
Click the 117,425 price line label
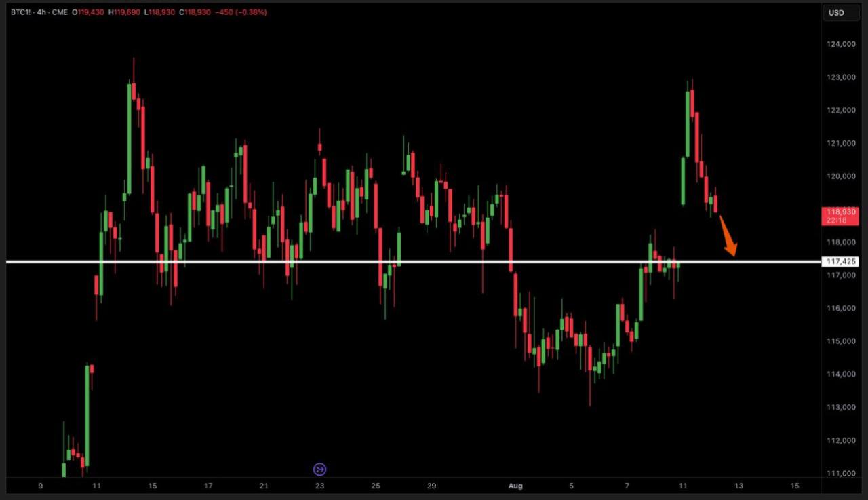(840, 261)
